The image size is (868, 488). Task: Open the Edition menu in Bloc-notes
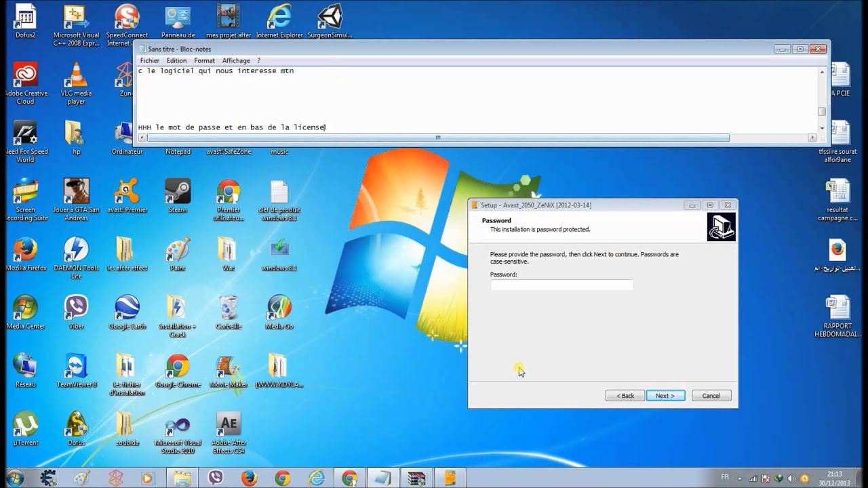(x=176, y=60)
